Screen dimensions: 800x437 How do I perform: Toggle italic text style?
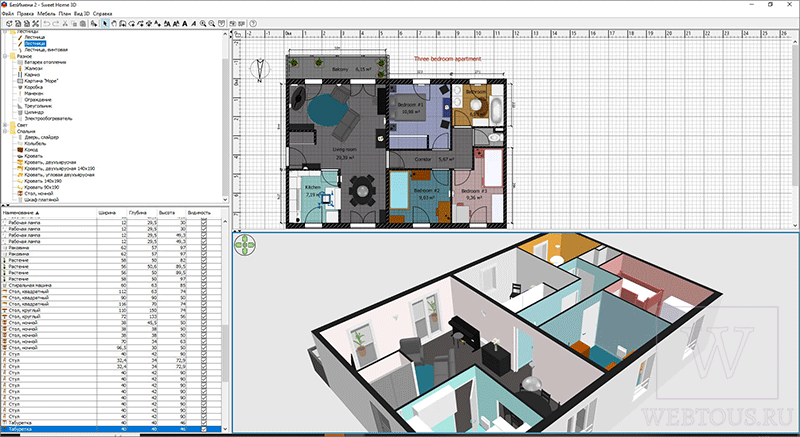click(193, 23)
